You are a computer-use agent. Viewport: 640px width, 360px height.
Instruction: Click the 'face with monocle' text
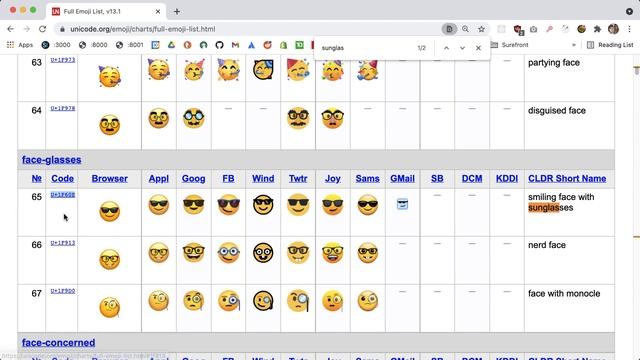pos(564,293)
